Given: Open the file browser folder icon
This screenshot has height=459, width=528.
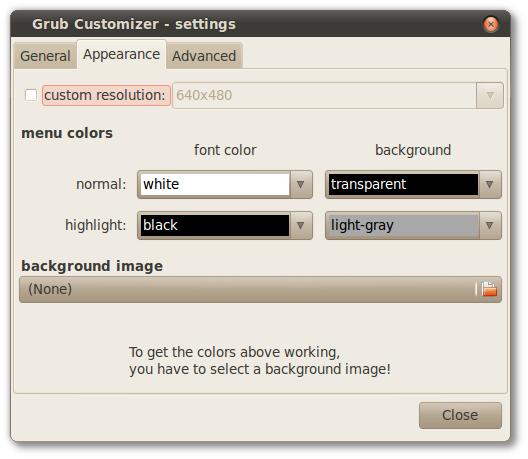Looking at the screenshot, I should click(489, 289).
